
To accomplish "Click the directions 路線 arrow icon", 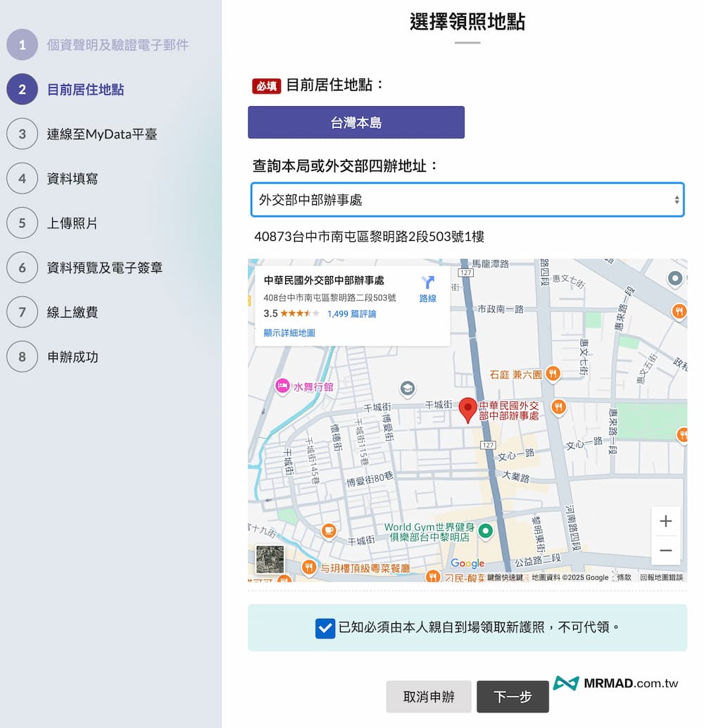I will point(427,283).
